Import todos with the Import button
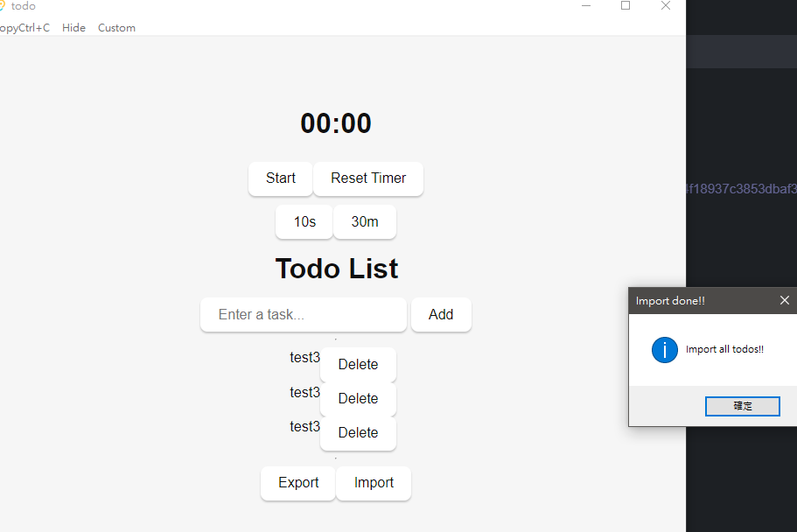The image size is (797, 532). point(374,483)
